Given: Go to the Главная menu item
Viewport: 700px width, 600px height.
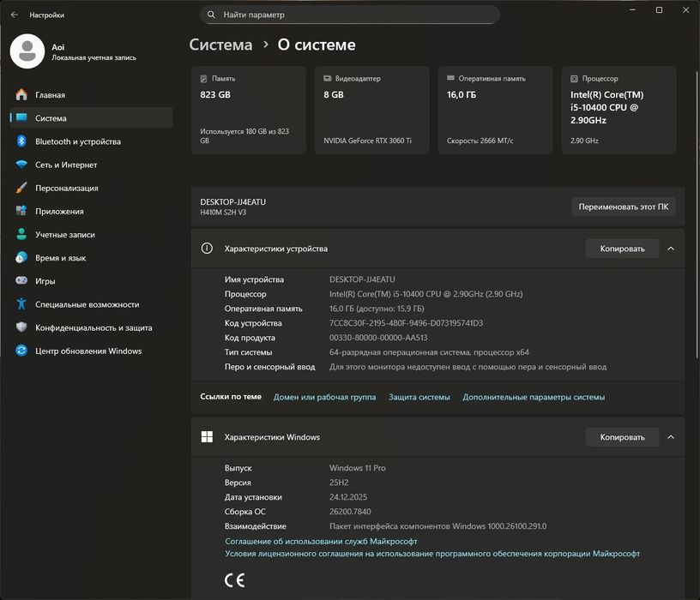Looking at the screenshot, I should pyautogui.click(x=50, y=95).
